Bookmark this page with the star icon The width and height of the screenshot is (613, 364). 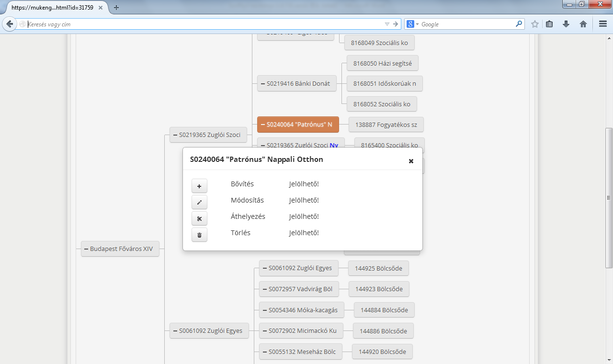(535, 24)
